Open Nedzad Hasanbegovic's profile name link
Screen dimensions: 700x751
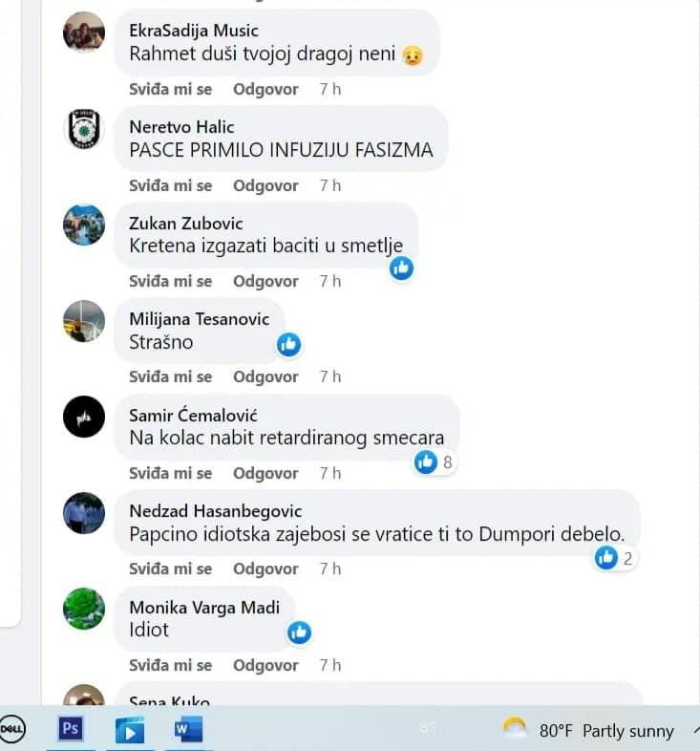coord(216,511)
